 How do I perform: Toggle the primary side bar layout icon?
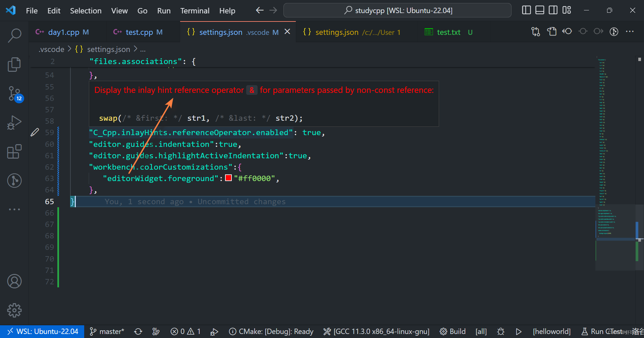point(527,10)
